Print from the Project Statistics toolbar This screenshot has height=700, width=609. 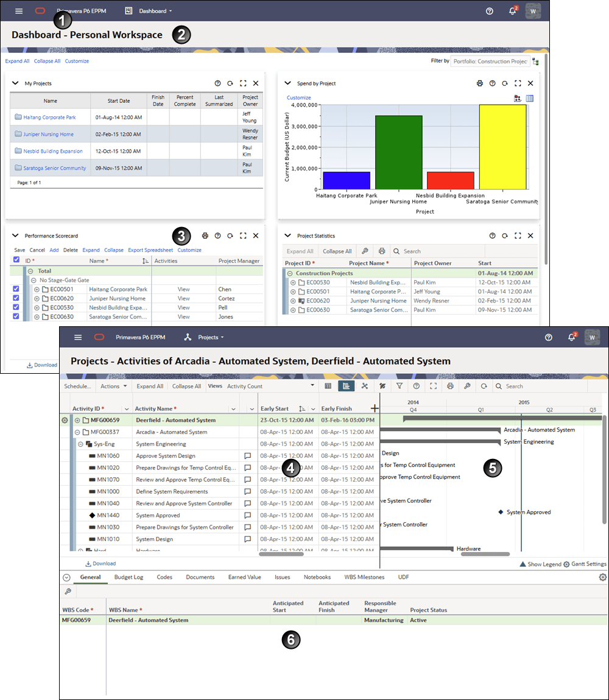coord(382,251)
